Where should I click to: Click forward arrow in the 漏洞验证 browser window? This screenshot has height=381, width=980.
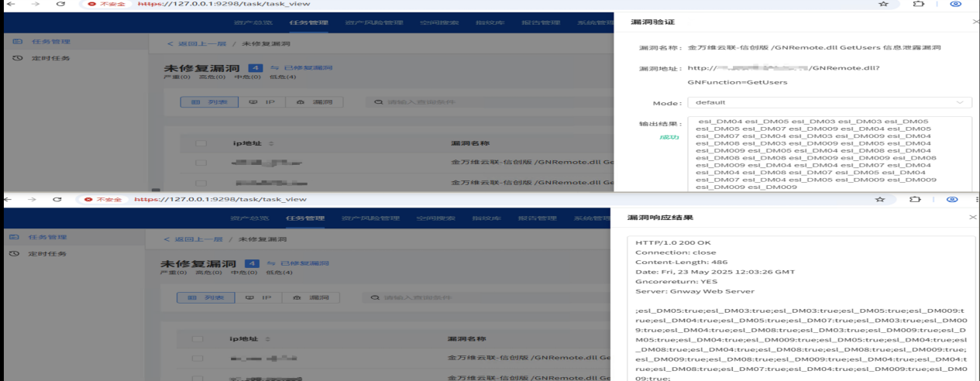point(36,4)
